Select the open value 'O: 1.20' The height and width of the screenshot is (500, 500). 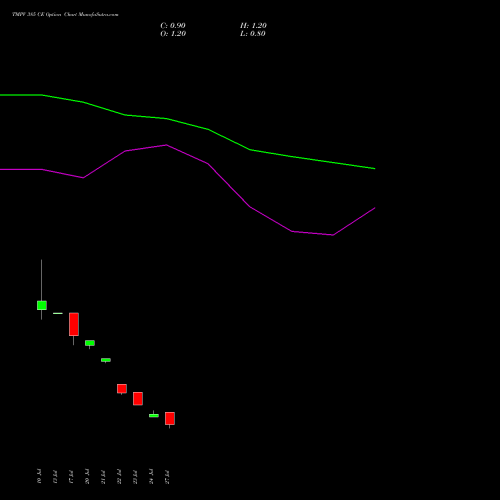click(x=173, y=34)
